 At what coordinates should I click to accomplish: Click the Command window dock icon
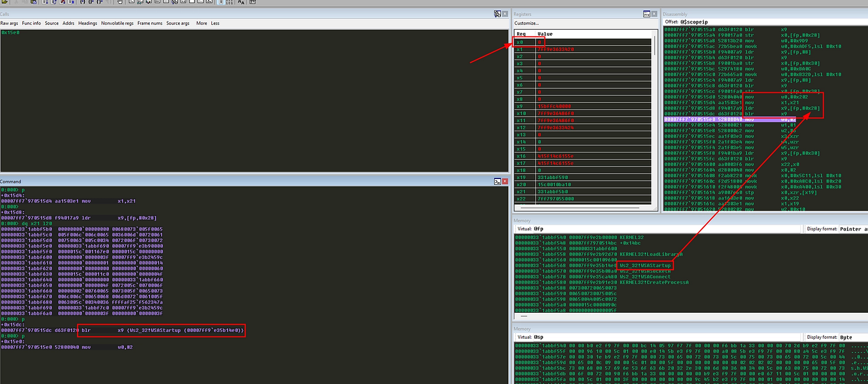click(497, 181)
